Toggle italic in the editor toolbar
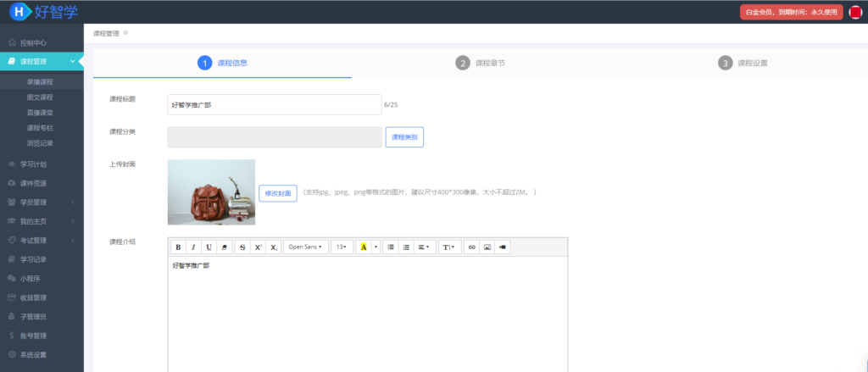 tap(193, 247)
